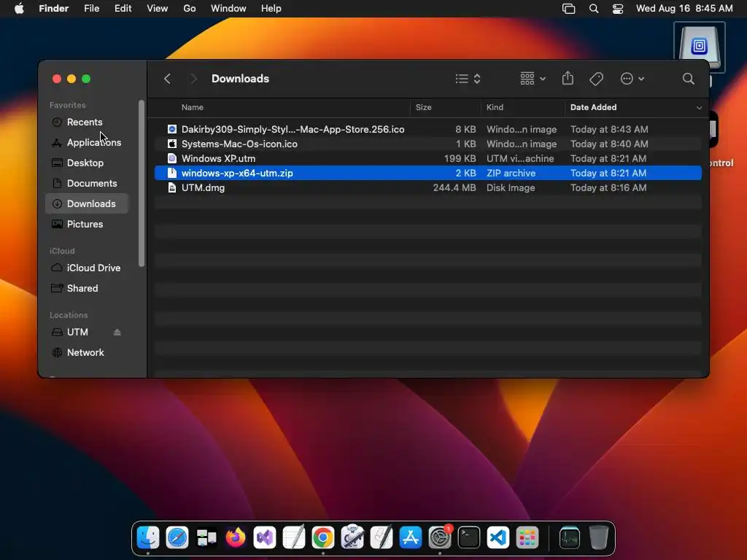
Task: Open the View menu
Action: click(x=158, y=9)
